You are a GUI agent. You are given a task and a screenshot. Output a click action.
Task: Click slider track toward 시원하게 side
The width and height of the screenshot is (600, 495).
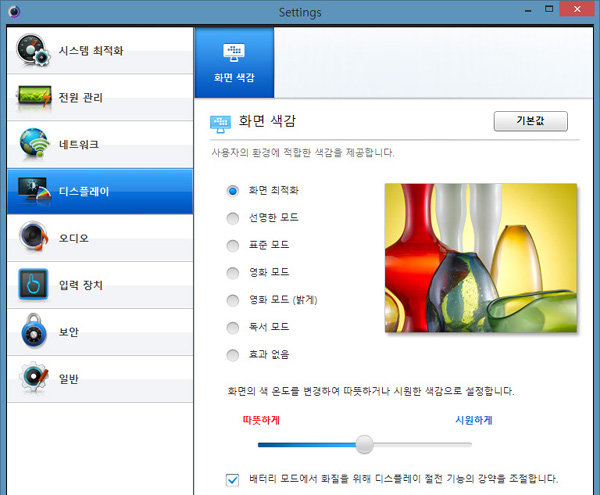pyautogui.click(x=422, y=445)
